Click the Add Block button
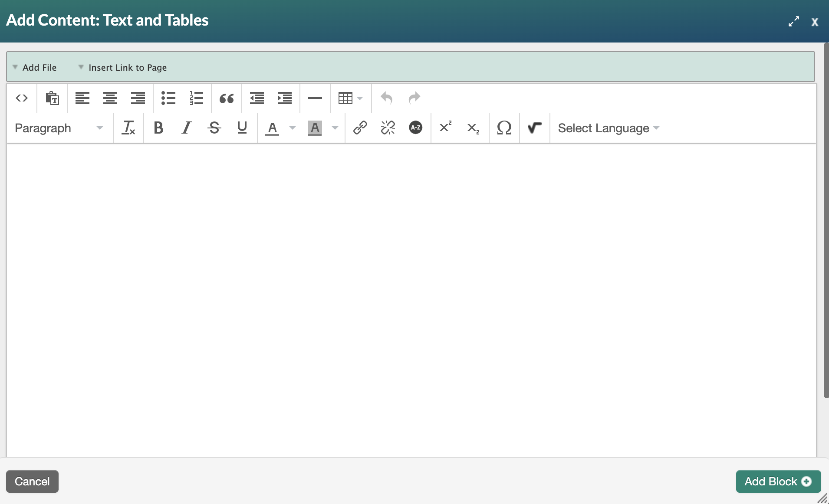 coord(778,481)
